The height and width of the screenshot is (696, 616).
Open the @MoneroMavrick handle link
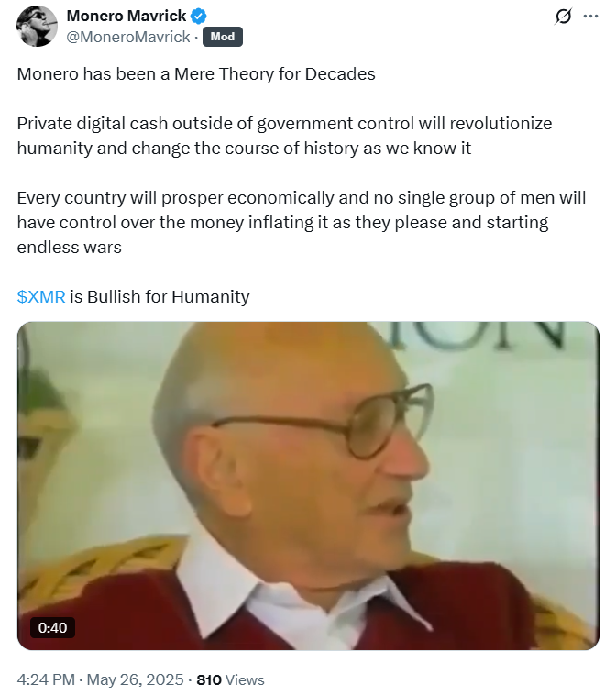click(128, 37)
